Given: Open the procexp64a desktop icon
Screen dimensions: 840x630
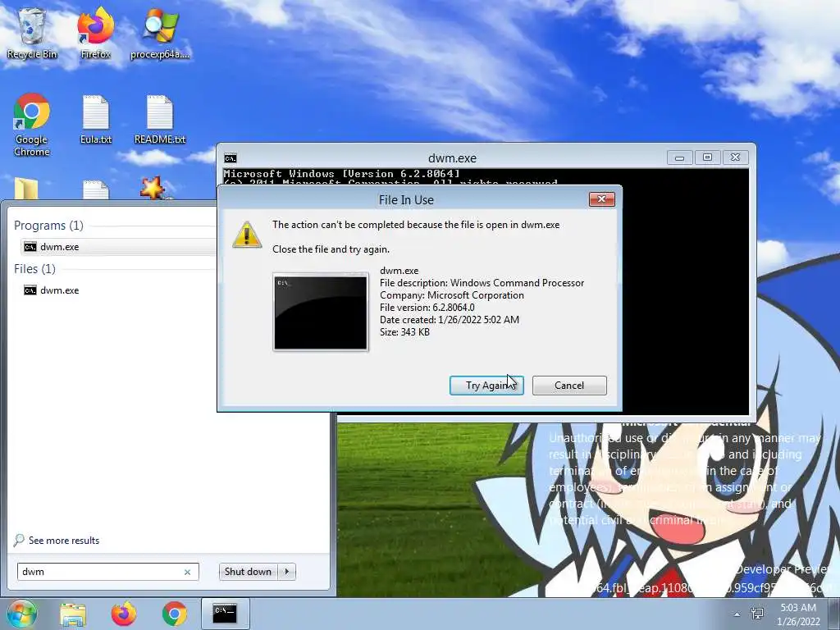Looking at the screenshot, I should tap(160, 33).
